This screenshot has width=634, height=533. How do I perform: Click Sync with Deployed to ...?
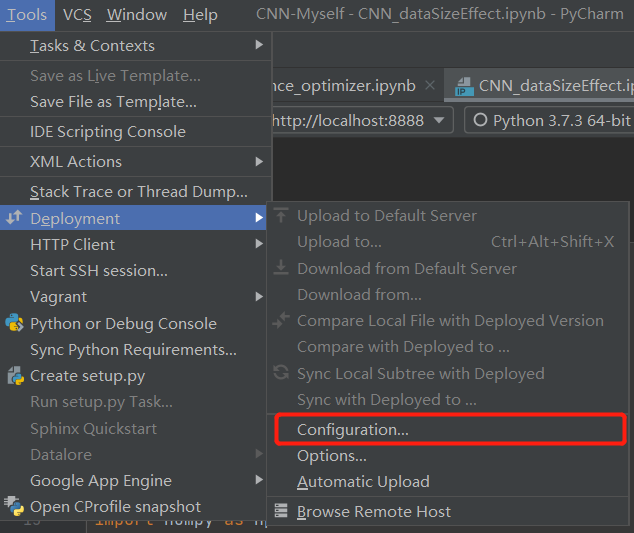pos(448,400)
